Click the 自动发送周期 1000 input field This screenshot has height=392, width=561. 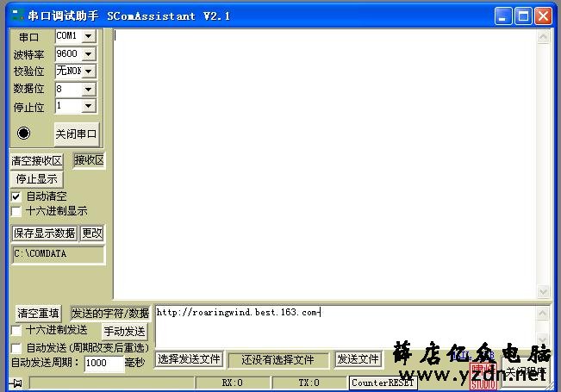(103, 363)
